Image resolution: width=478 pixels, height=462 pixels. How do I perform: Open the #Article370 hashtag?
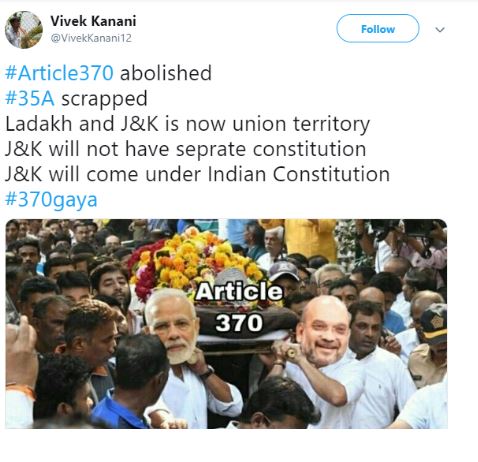[59, 73]
